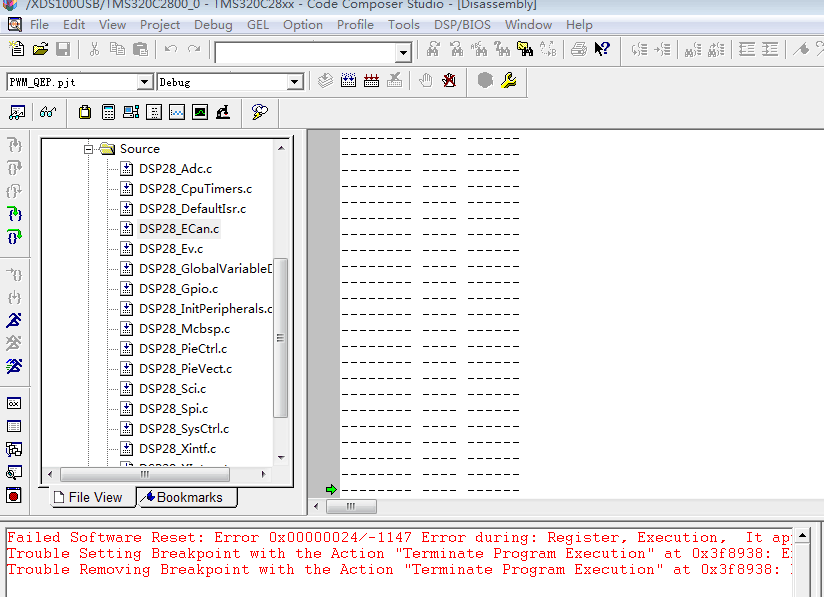
Task: Select DSP28_Adc.c in project tree
Action: coord(176,169)
